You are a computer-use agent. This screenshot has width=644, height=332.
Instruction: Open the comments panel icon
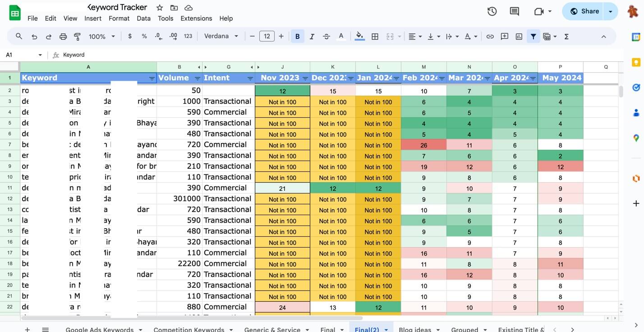(515, 11)
